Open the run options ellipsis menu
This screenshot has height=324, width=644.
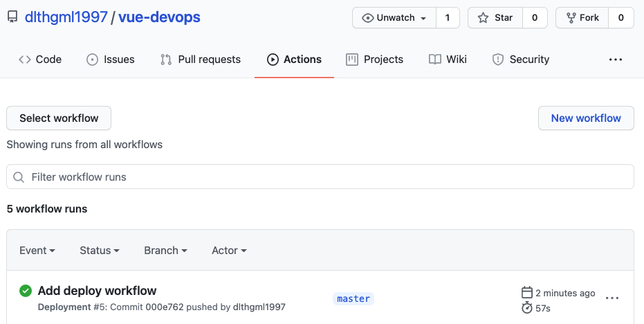point(612,298)
